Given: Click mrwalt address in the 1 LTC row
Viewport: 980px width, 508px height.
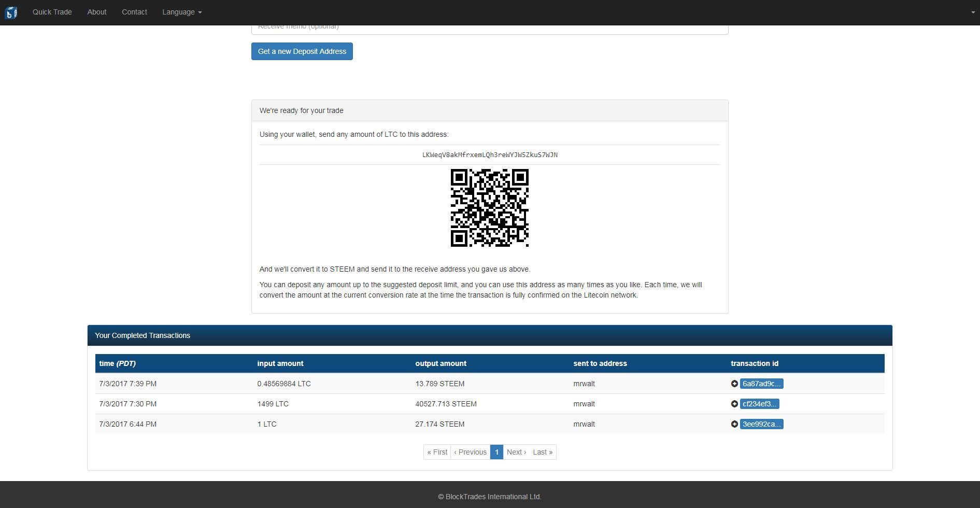Looking at the screenshot, I should (584, 424).
